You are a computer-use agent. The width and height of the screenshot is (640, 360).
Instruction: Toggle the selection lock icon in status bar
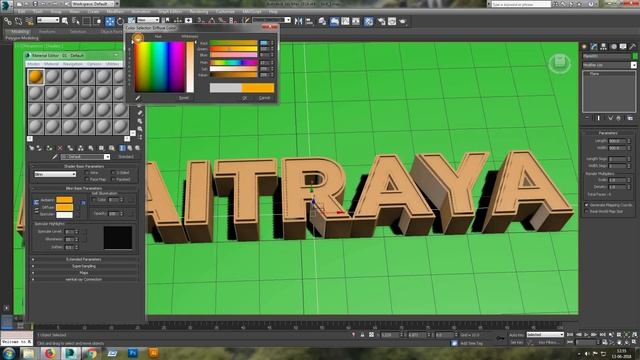point(362,335)
